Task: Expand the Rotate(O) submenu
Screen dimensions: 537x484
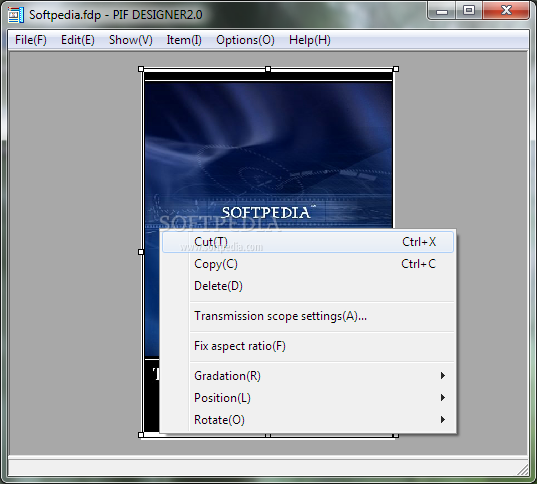Action: (x=308, y=420)
